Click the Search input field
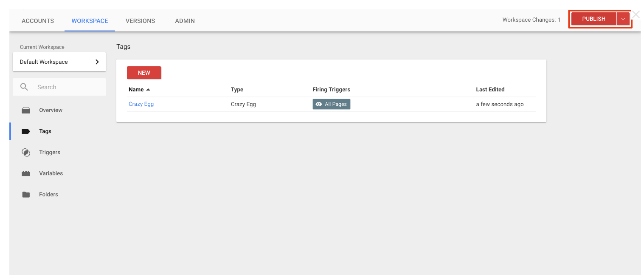 59,87
